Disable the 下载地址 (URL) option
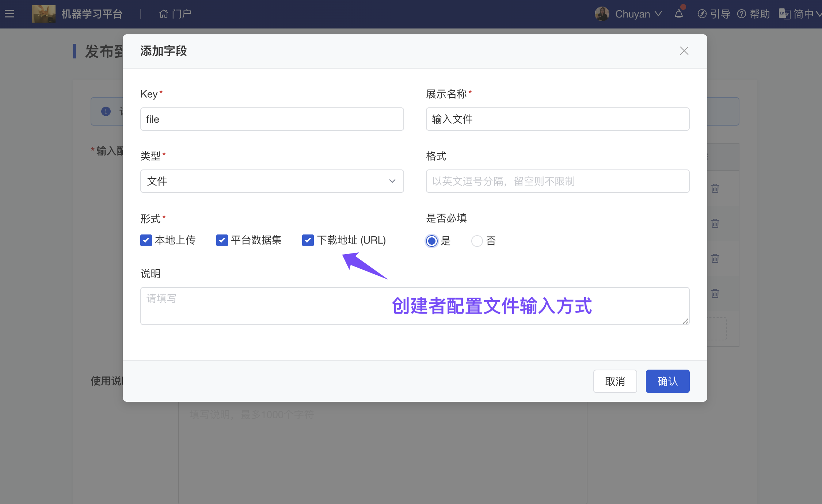822x504 pixels. click(308, 240)
